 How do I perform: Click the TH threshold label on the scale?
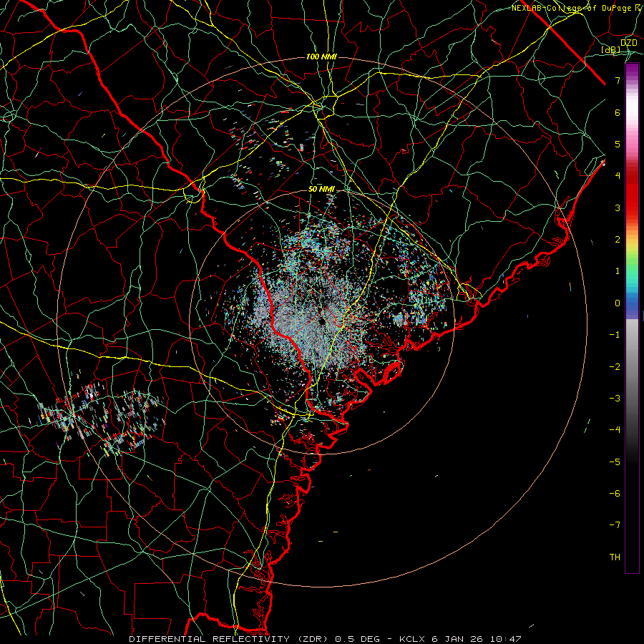click(x=615, y=557)
